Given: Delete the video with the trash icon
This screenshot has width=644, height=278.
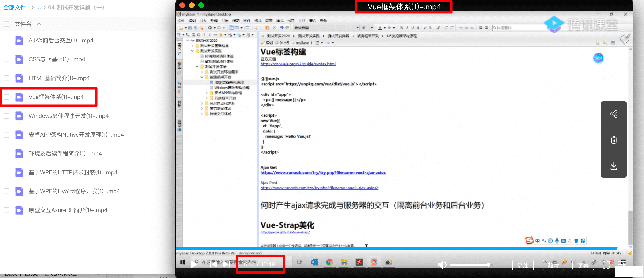Looking at the screenshot, I should coord(614,140).
